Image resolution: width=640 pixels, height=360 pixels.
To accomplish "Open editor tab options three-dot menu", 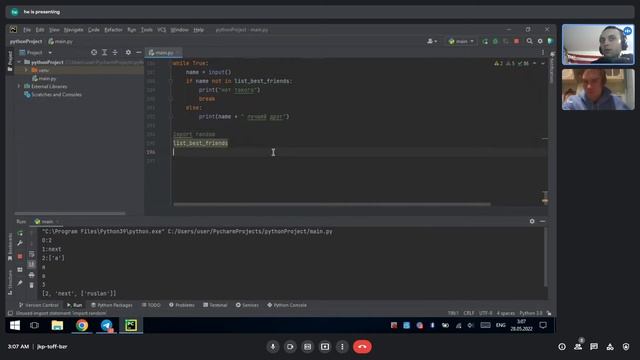I will point(543,53).
